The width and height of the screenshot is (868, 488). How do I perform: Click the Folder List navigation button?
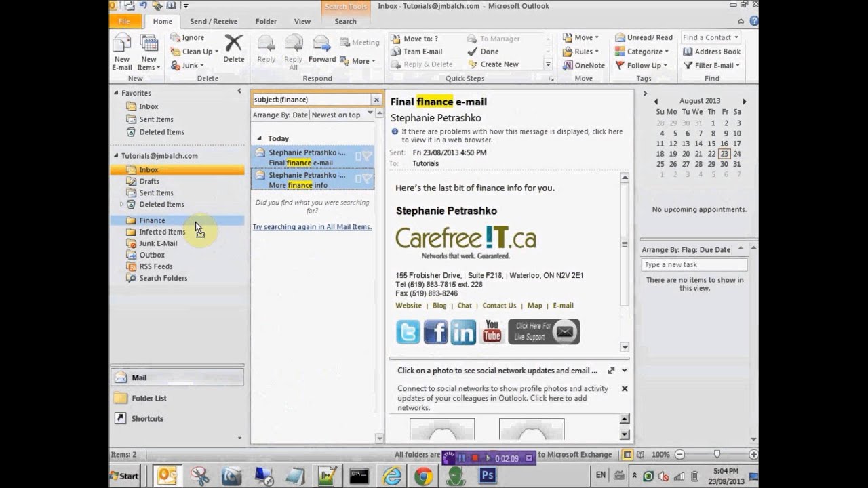[x=178, y=398]
